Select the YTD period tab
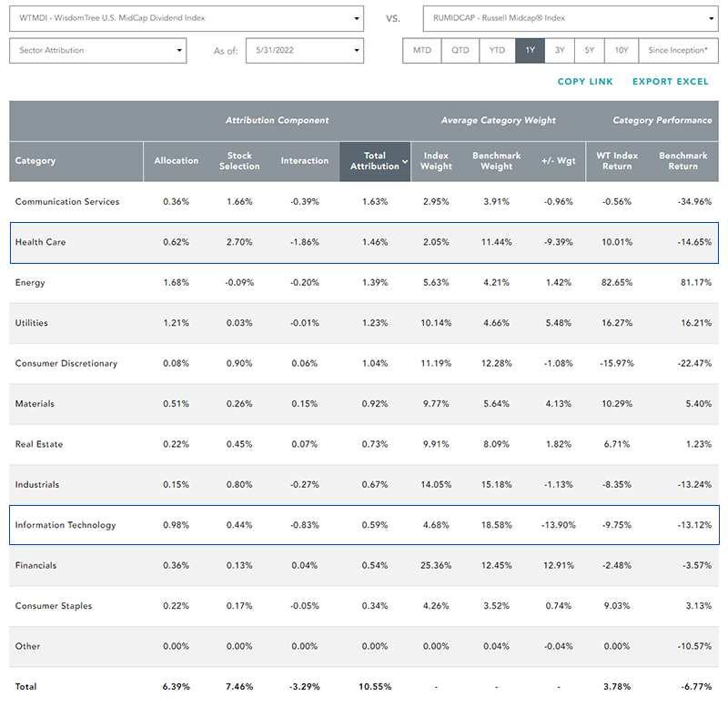This screenshot has width=728, height=707. [497, 51]
